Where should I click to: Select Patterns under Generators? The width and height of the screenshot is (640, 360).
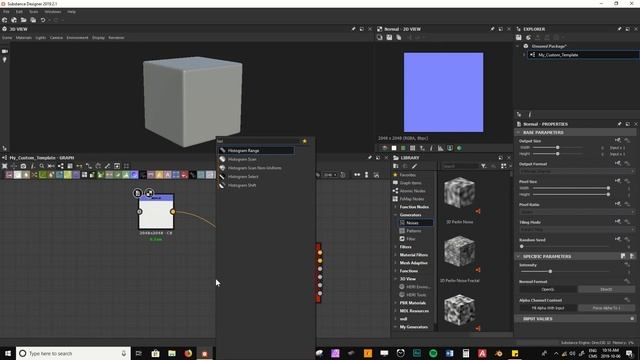413,231
